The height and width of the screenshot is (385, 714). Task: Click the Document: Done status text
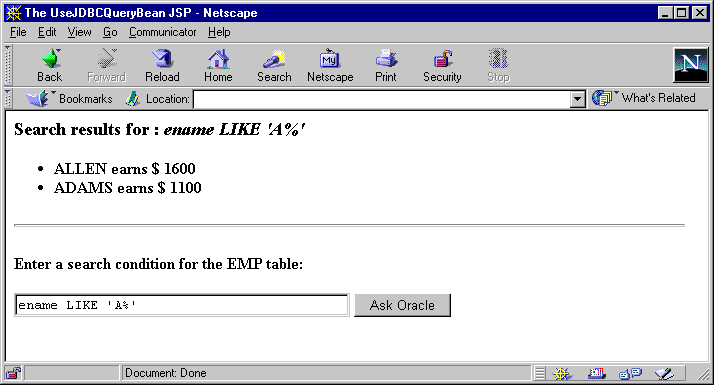click(166, 373)
